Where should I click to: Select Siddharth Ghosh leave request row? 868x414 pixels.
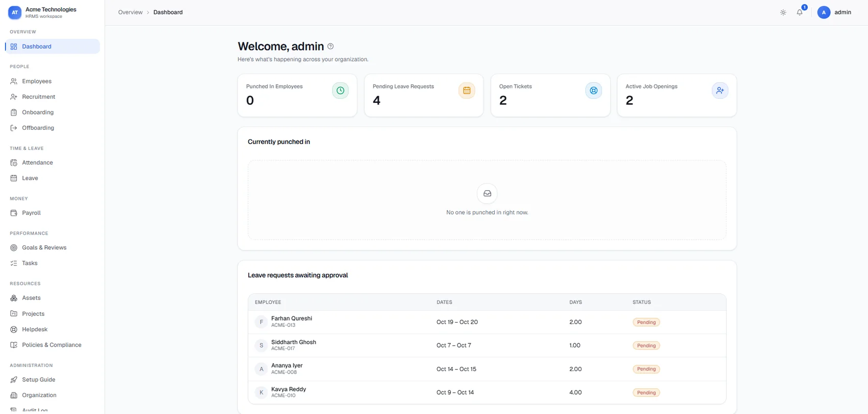(x=487, y=346)
